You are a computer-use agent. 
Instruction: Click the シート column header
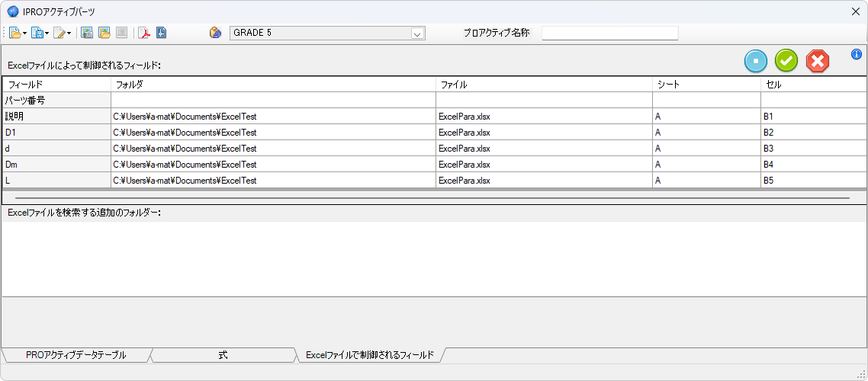click(707, 85)
